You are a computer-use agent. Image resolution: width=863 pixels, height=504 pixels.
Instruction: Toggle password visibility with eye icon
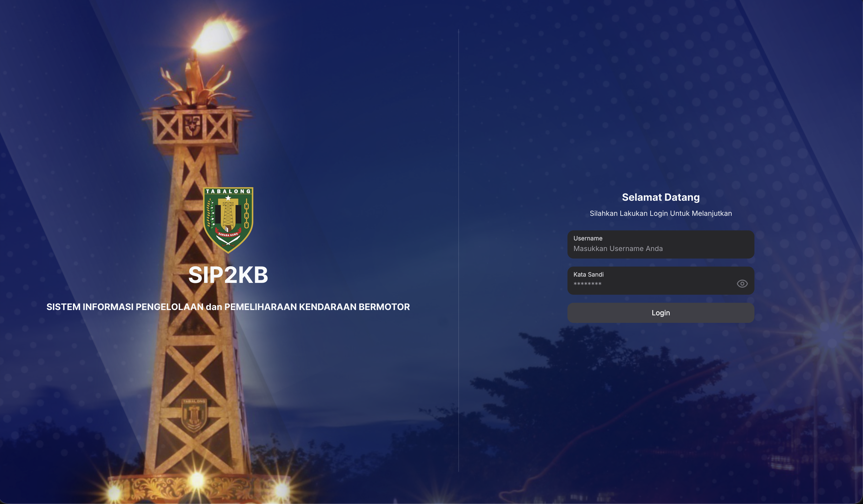[742, 283]
